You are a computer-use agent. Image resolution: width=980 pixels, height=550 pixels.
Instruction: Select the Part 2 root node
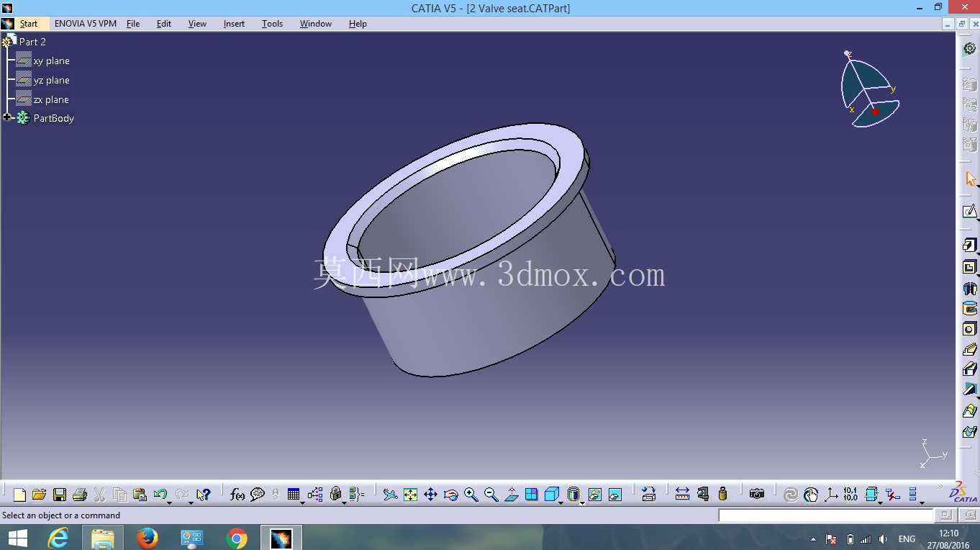[32, 42]
